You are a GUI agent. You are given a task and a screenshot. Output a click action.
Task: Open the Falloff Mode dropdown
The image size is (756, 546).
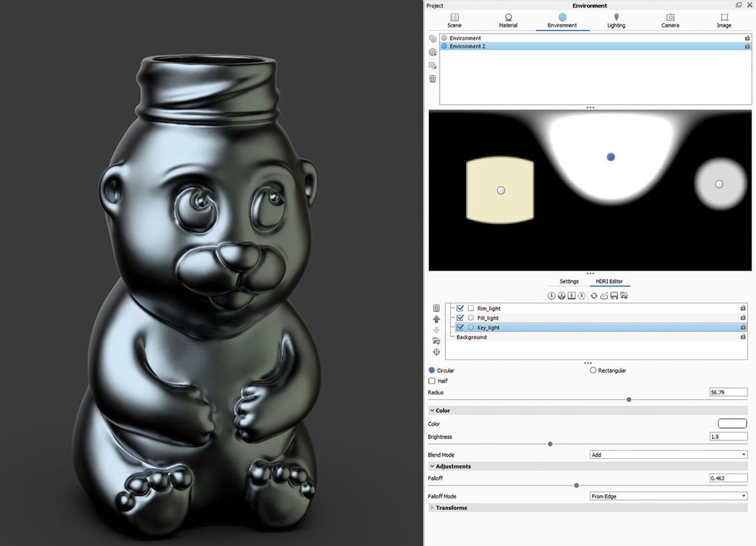coord(668,496)
